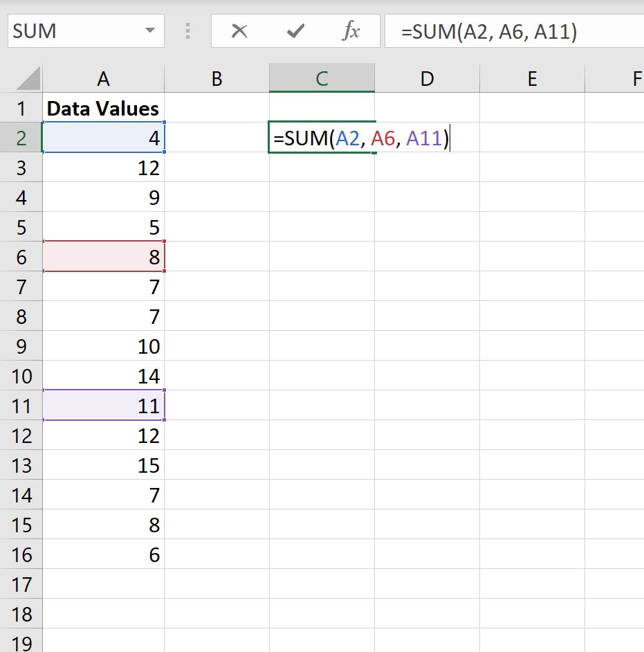Confirm the formula with the checkmark icon
The height and width of the screenshot is (652, 644).
tap(295, 30)
